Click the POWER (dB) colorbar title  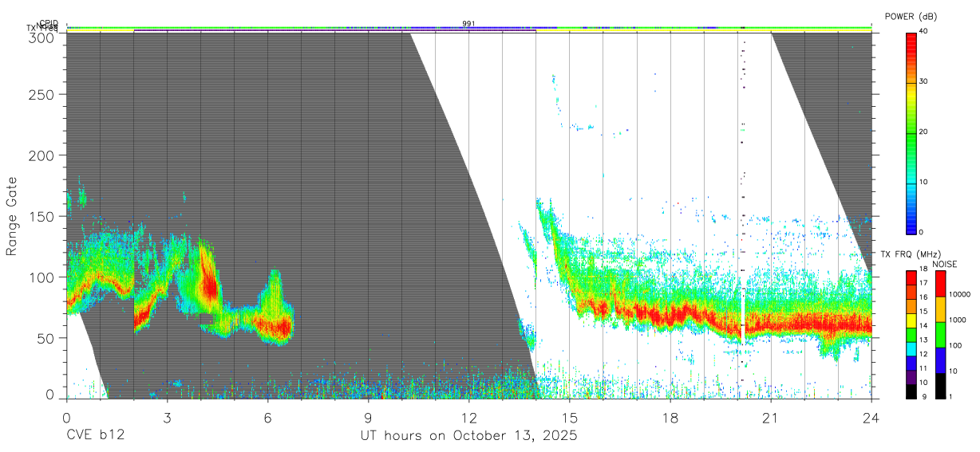coord(911,17)
